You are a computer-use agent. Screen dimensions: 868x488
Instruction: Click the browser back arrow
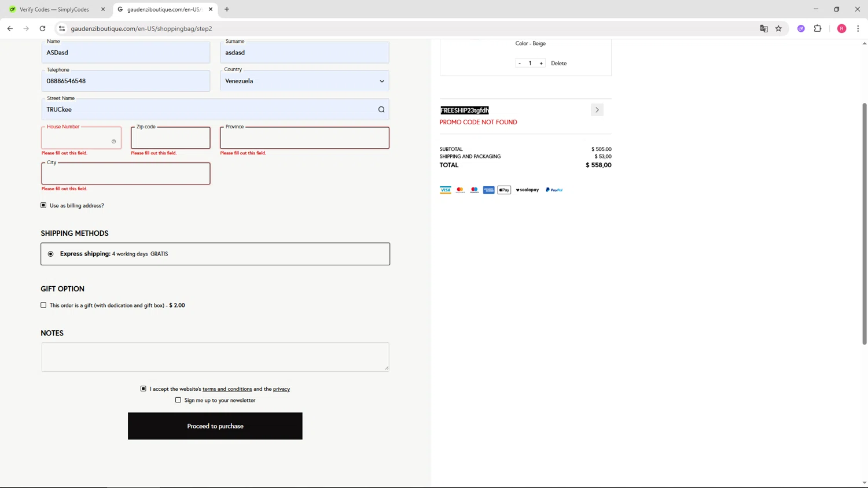(x=10, y=28)
